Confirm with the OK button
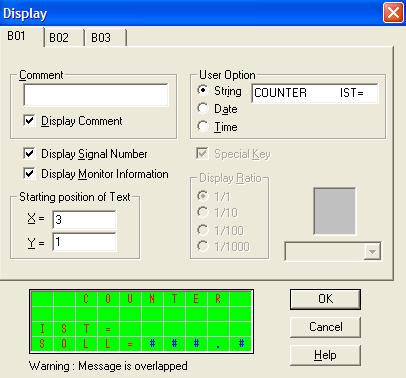 [325, 299]
